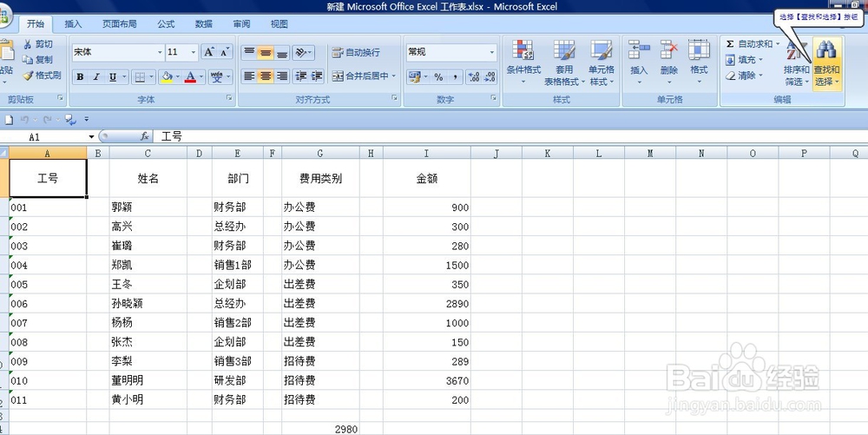Image resolution: width=868 pixels, height=435 pixels.
Task: Toggle bottom vertical alignment
Action: pyautogui.click(x=282, y=52)
